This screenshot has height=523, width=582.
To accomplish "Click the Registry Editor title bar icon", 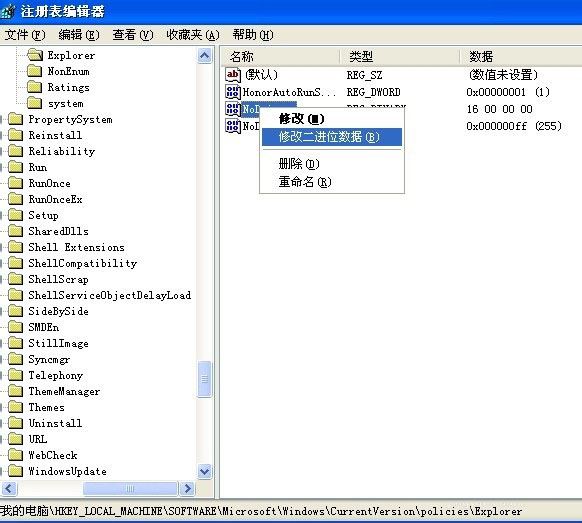I will (7, 11).
